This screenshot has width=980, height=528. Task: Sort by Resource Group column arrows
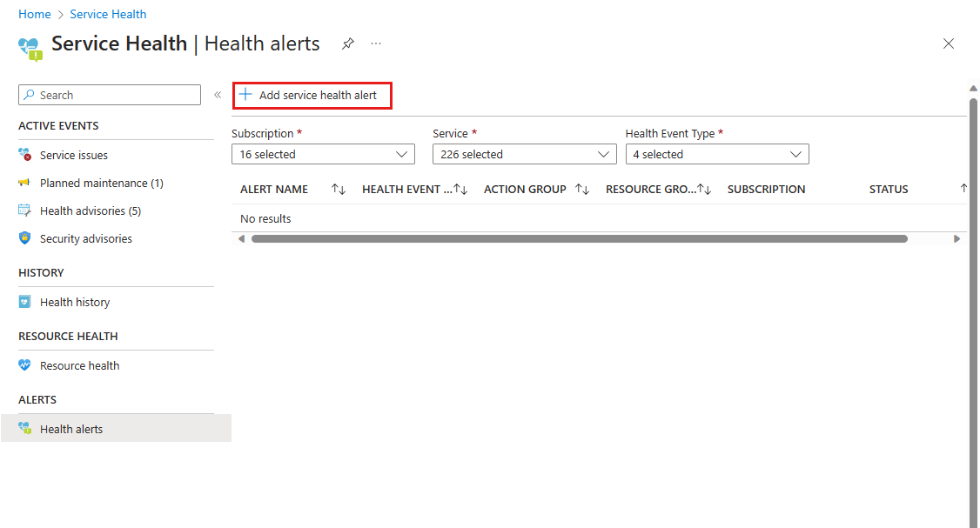704,189
